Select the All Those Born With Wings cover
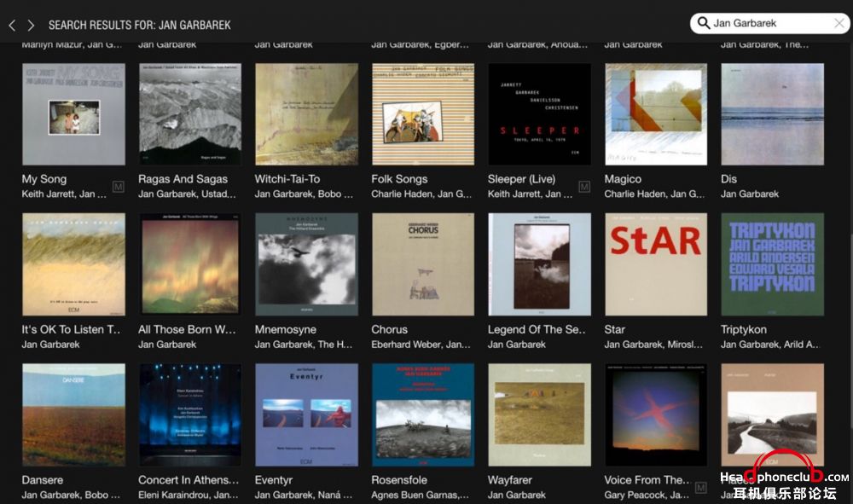The image size is (853, 504). point(190,264)
